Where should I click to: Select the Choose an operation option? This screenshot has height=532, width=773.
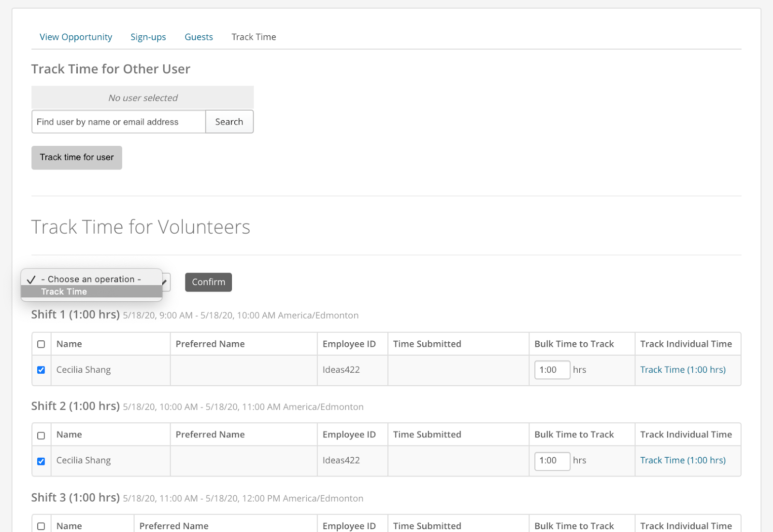[91, 279]
